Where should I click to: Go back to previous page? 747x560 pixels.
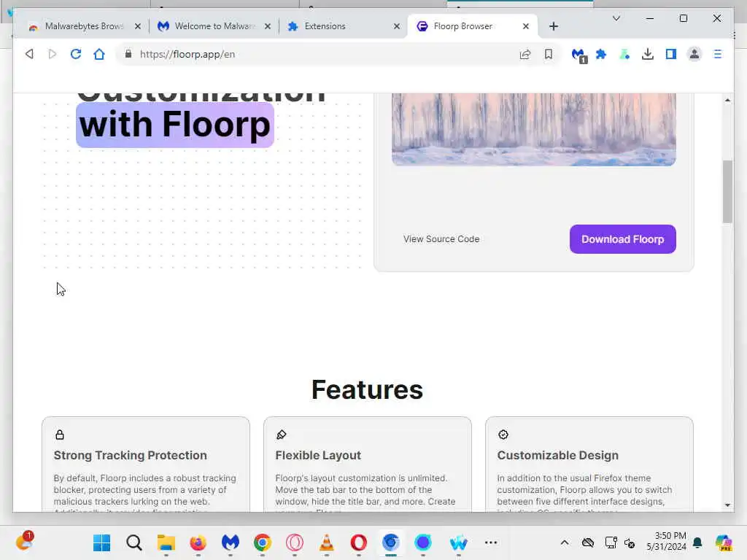[x=29, y=54]
